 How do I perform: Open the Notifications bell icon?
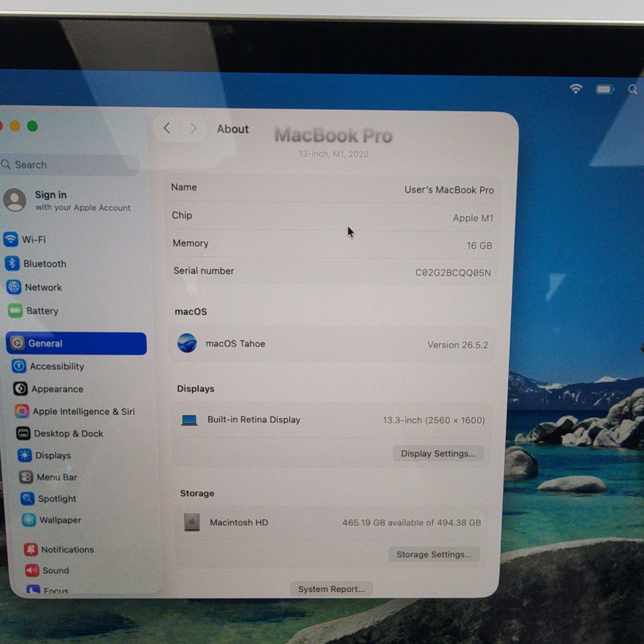(x=31, y=549)
